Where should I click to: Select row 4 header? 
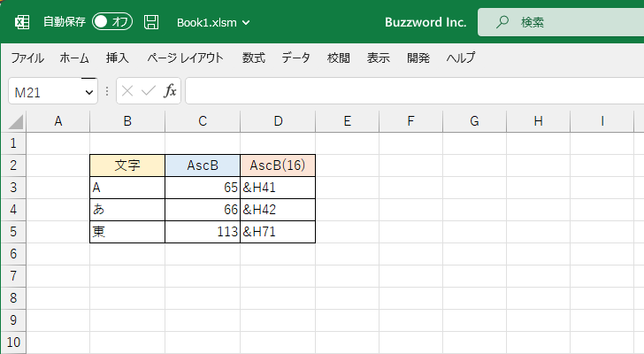coord(13,210)
